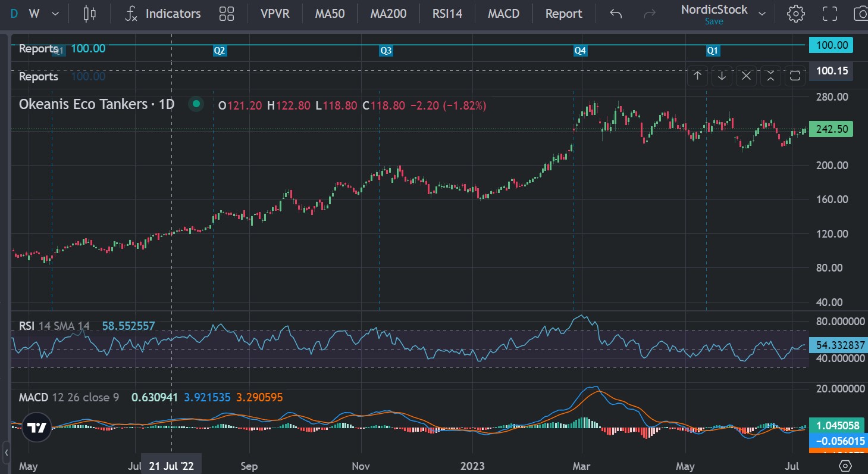Click the closing price C118.80 value

(384, 105)
